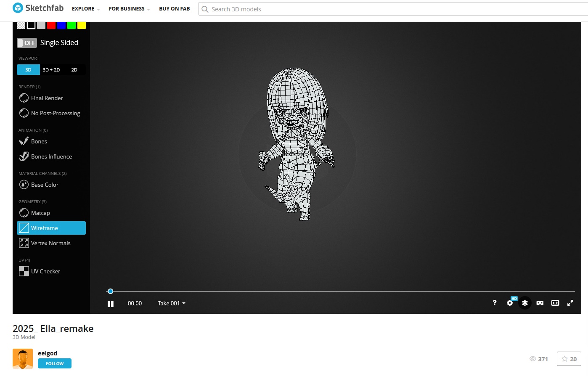Click the Bones icon
The height and width of the screenshot is (376, 588).
(24, 141)
